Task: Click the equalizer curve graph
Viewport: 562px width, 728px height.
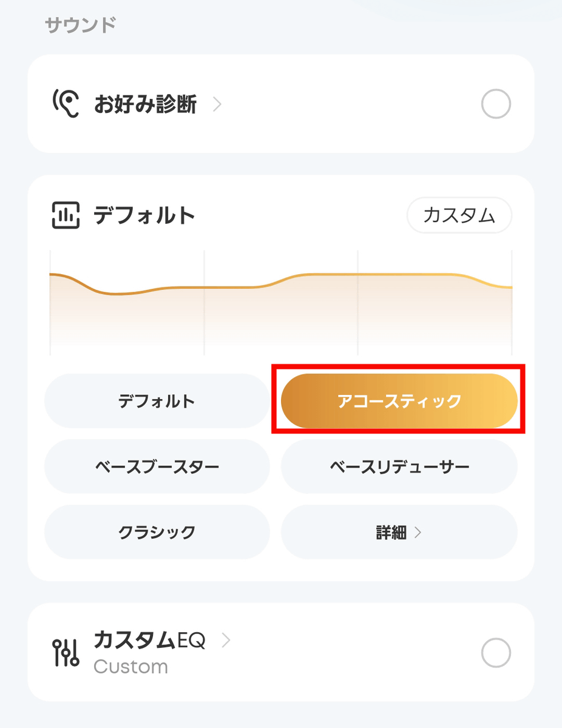Action: pos(281,302)
